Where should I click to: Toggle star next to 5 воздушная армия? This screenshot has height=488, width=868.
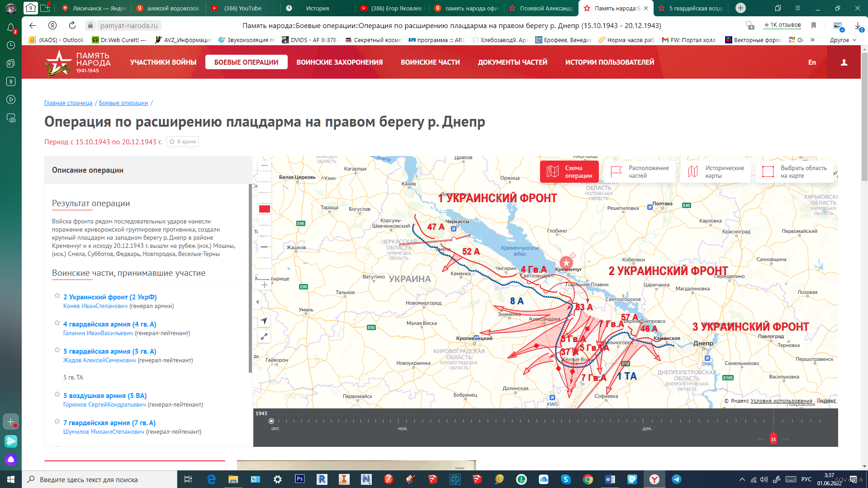point(57,395)
